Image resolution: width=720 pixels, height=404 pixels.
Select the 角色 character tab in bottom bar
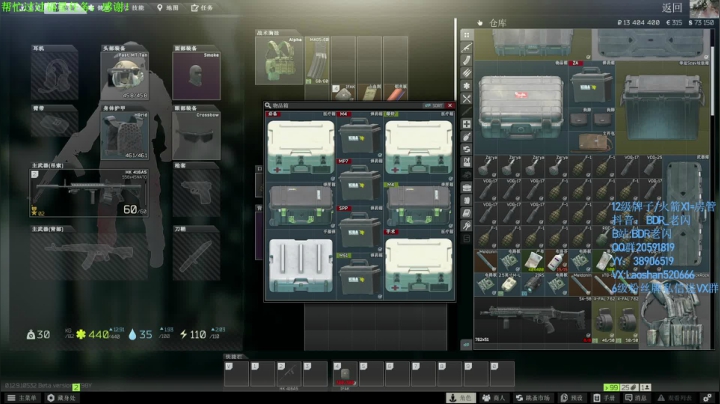pyautogui.click(x=461, y=398)
